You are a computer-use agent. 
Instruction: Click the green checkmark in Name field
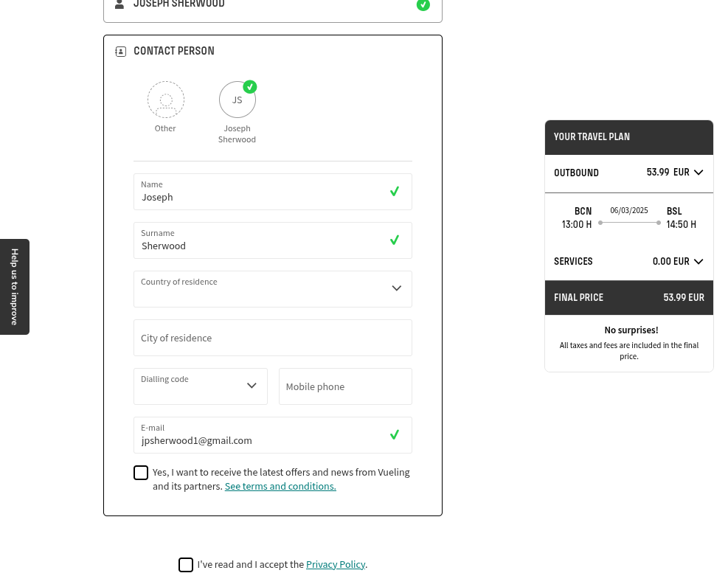394,191
